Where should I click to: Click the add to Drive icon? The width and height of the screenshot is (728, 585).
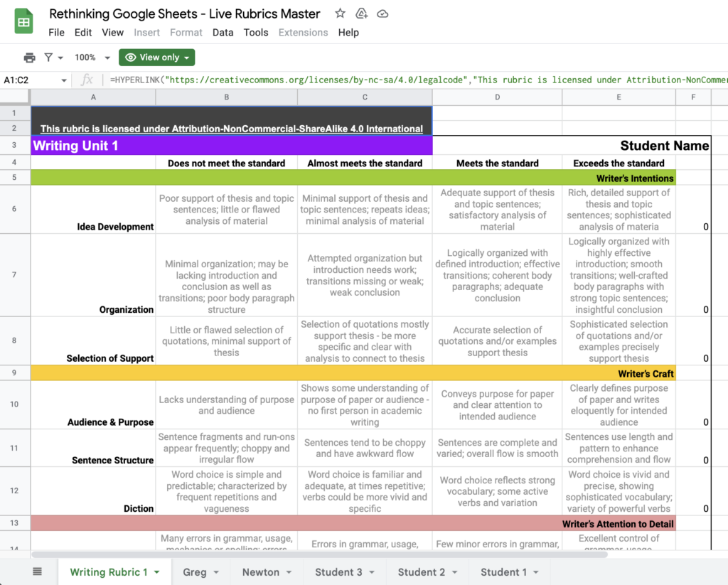click(x=361, y=14)
